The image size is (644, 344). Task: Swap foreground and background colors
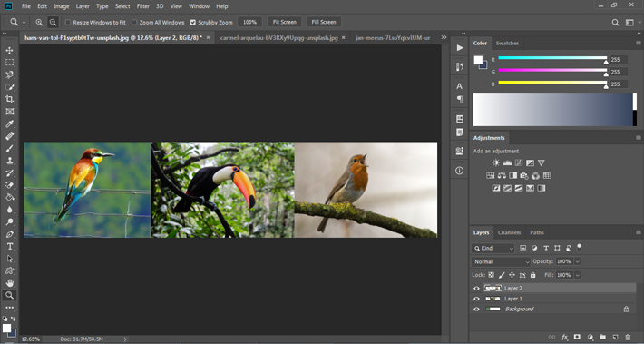(13, 319)
